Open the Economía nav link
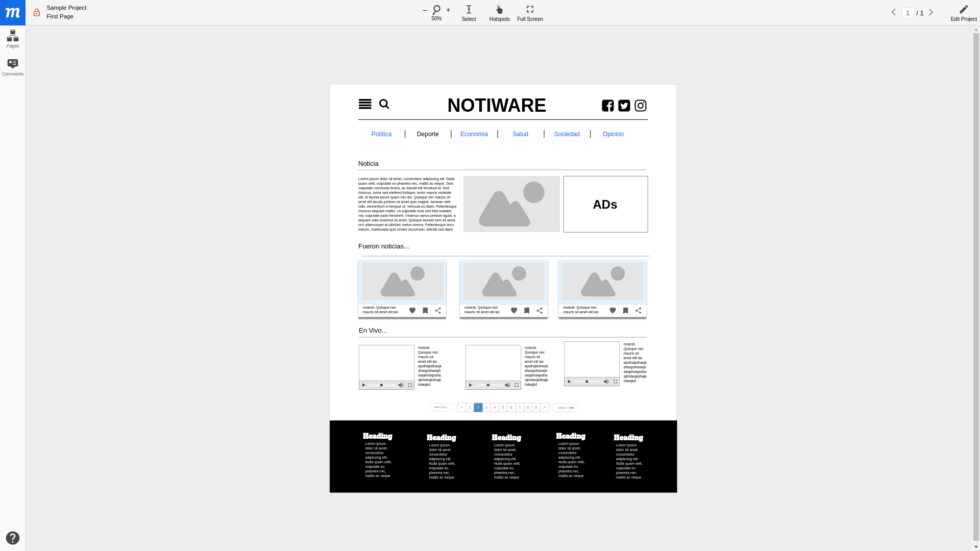 coord(474,134)
